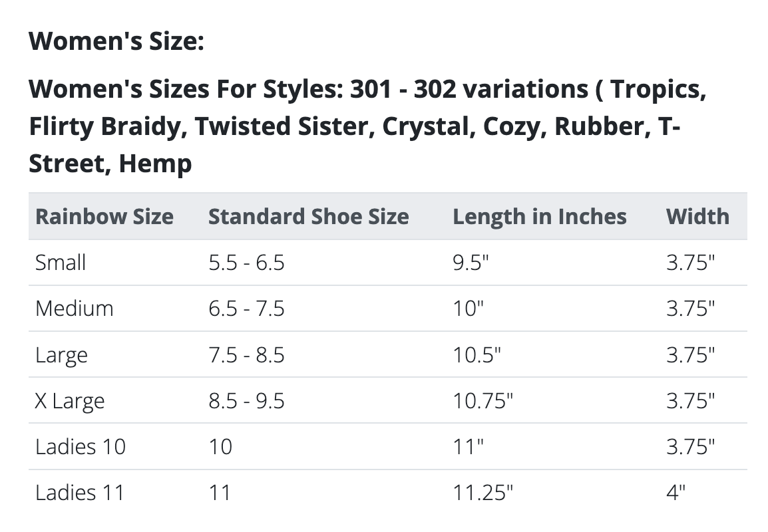Click the "7.5 - 8.5" shoe size value
Image resolution: width=768 pixels, height=532 pixels.
click(246, 355)
